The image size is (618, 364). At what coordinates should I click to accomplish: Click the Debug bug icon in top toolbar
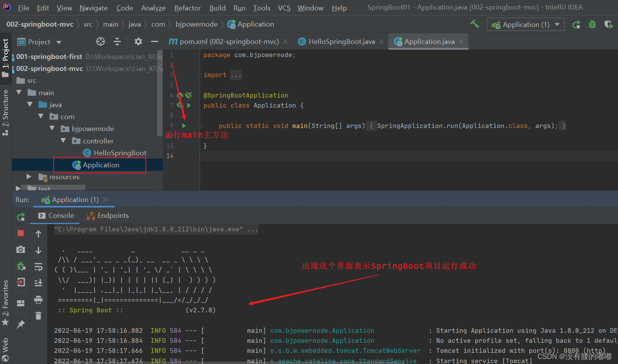[x=592, y=25]
